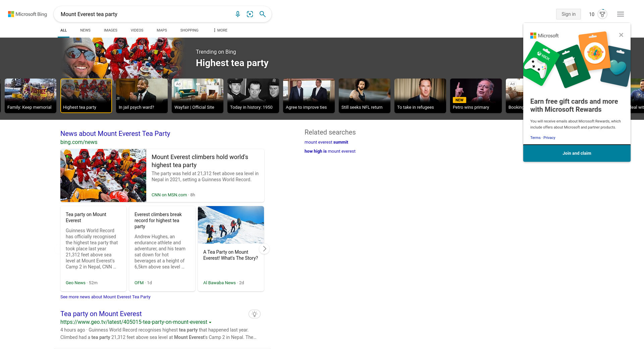The image size is (644, 349).
Task: Click the Sign in button
Action: click(x=568, y=14)
